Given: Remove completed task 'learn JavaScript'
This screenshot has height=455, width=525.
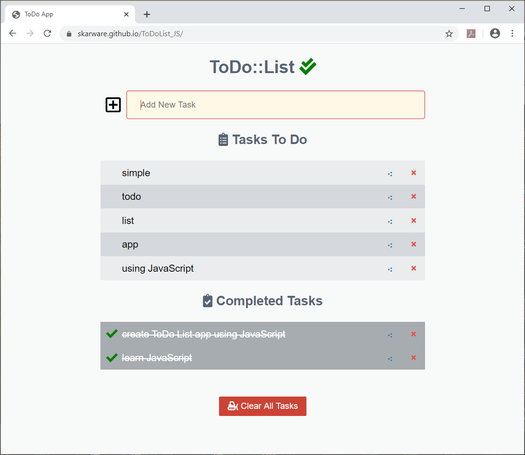Looking at the screenshot, I should [414, 358].
